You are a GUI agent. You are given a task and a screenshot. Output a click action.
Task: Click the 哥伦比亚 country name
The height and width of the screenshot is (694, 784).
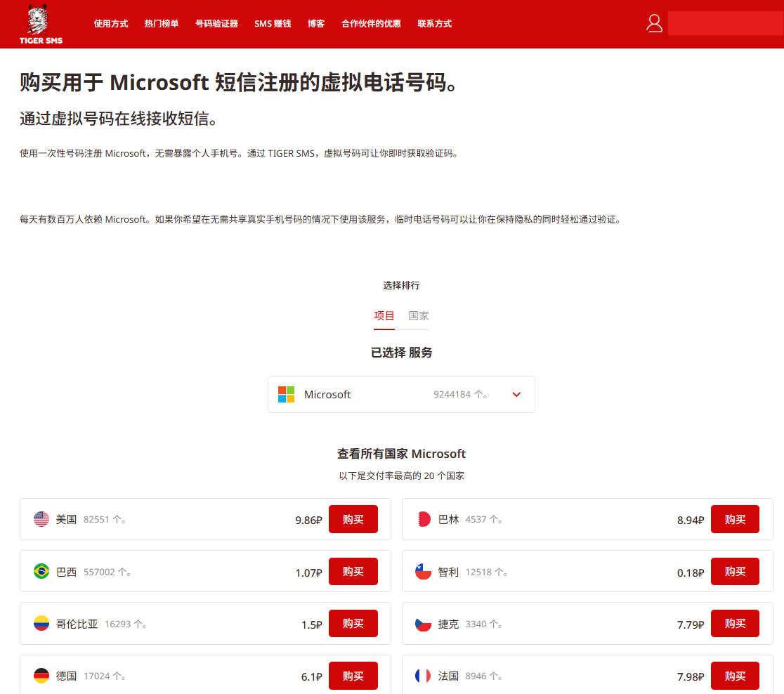(x=77, y=624)
